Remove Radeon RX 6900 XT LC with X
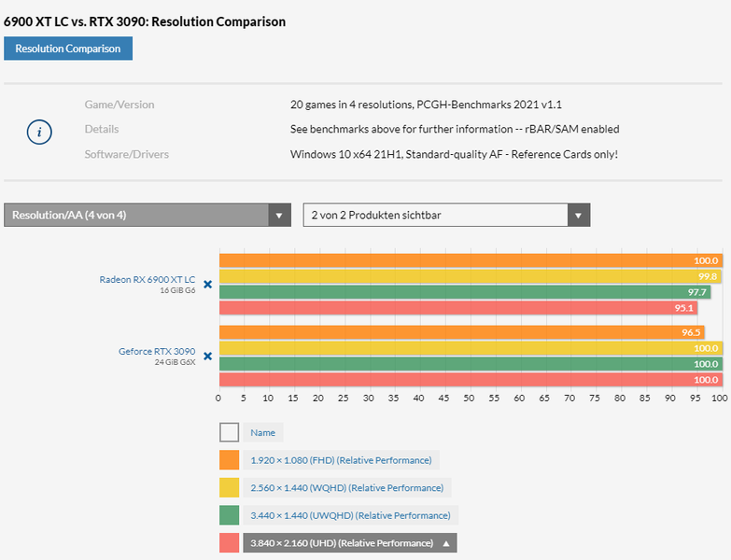731x560 pixels. point(208,284)
